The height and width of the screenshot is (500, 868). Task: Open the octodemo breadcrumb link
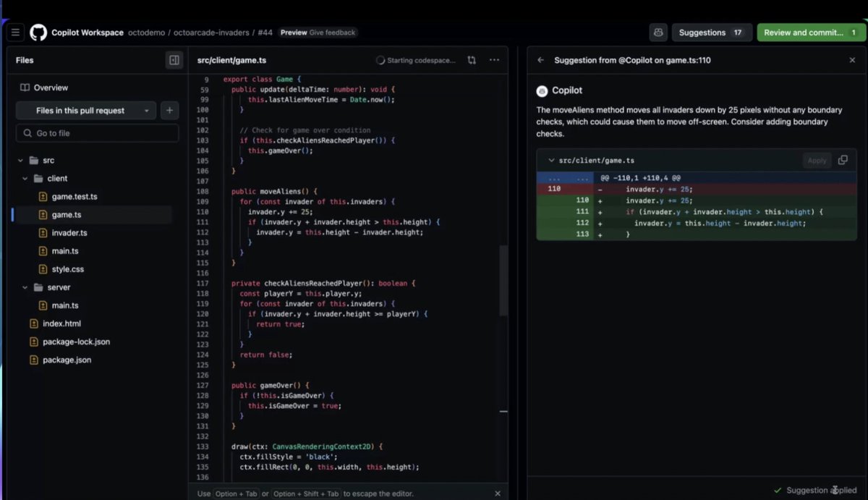pyautogui.click(x=147, y=33)
